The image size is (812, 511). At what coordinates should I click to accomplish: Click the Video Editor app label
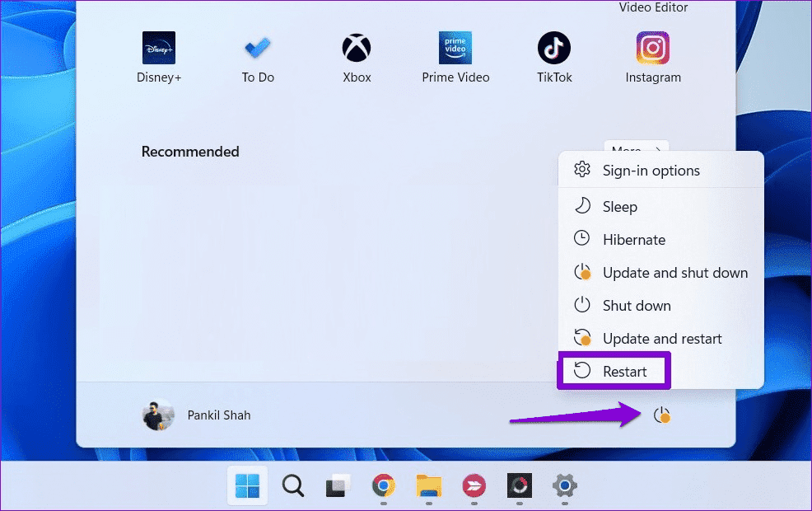tap(653, 7)
